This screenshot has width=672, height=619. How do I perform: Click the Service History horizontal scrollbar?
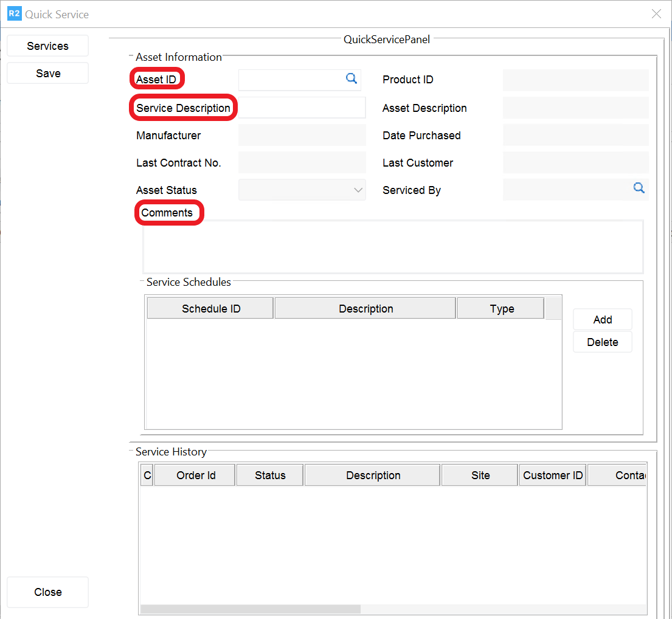249,609
